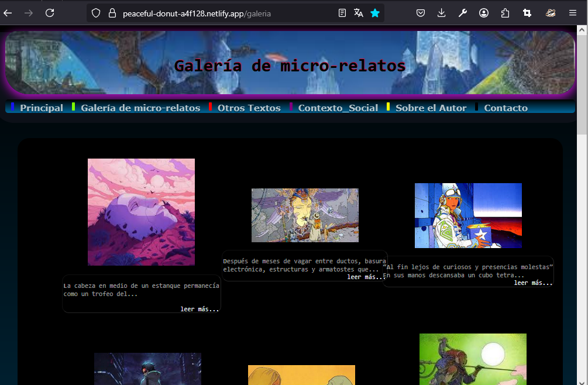Click the URL address bar field
The width and height of the screenshot is (588, 385).
coord(222,13)
